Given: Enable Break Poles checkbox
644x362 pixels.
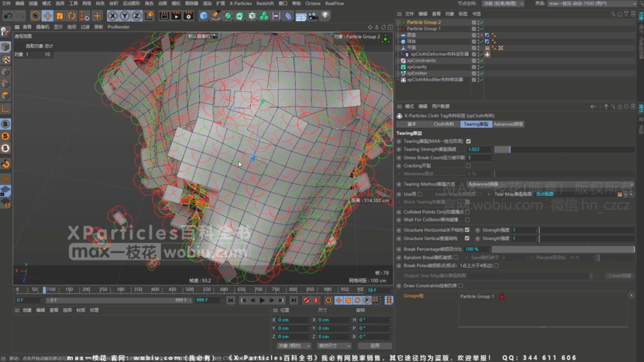Looking at the screenshot, I should (x=496, y=266).
